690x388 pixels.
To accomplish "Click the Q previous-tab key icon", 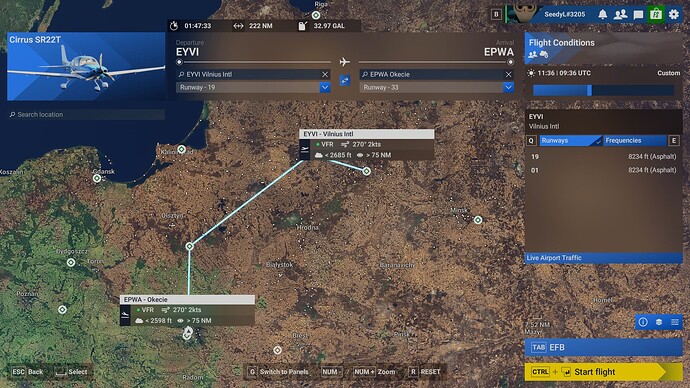I will (531, 141).
